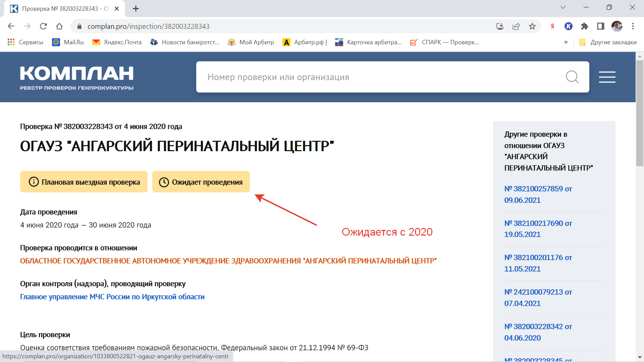Open the install app icon in address bar

tap(500, 26)
